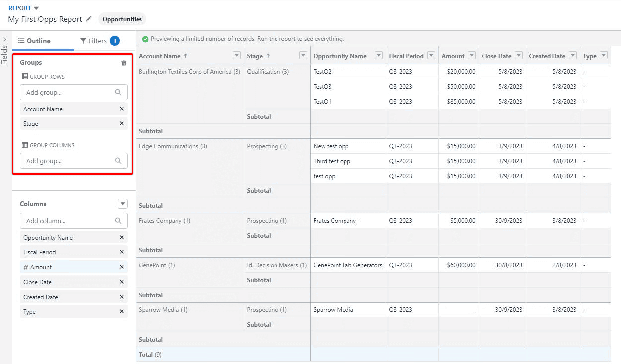Remove the Type column from the report

click(122, 311)
